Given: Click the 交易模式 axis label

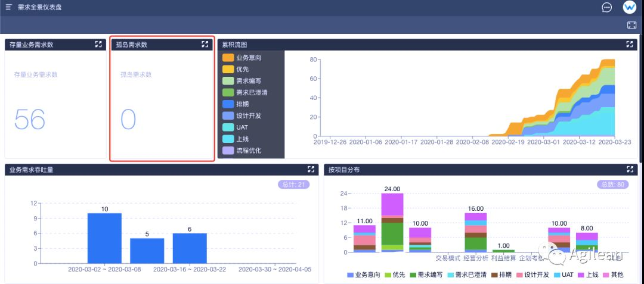Looking at the screenshot, I should [x=448, y=258].
